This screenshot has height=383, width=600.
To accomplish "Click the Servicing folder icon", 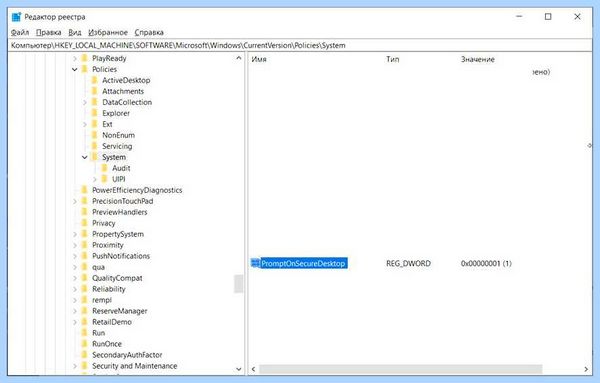I will point(95,146).
